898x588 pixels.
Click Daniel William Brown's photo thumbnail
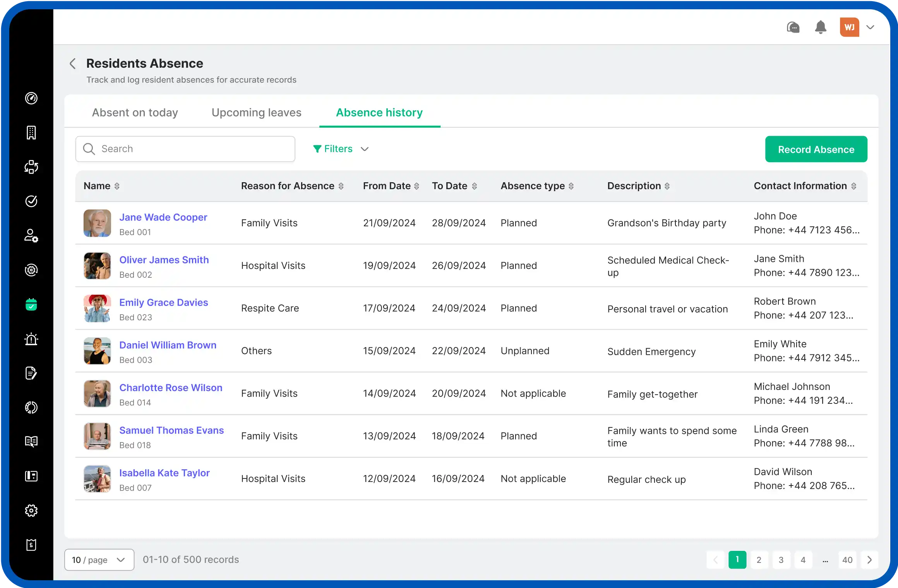97,351
